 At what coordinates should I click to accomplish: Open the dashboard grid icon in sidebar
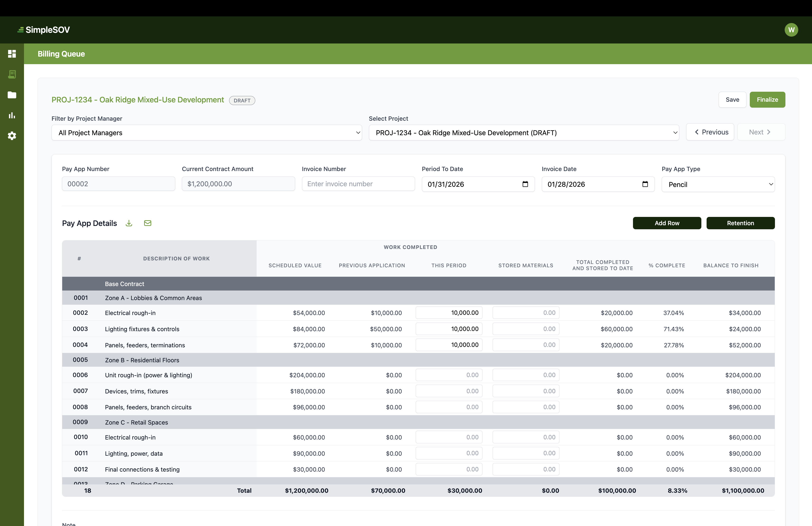pyautogui.click(x=12, y=54)
